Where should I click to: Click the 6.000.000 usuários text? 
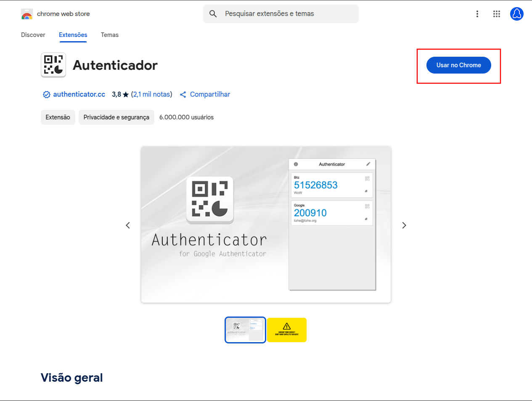[187, 117]
